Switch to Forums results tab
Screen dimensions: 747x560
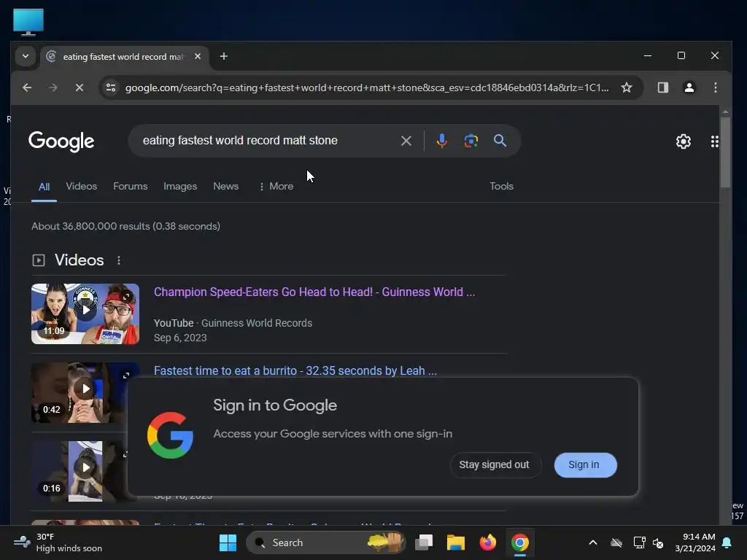130,186
